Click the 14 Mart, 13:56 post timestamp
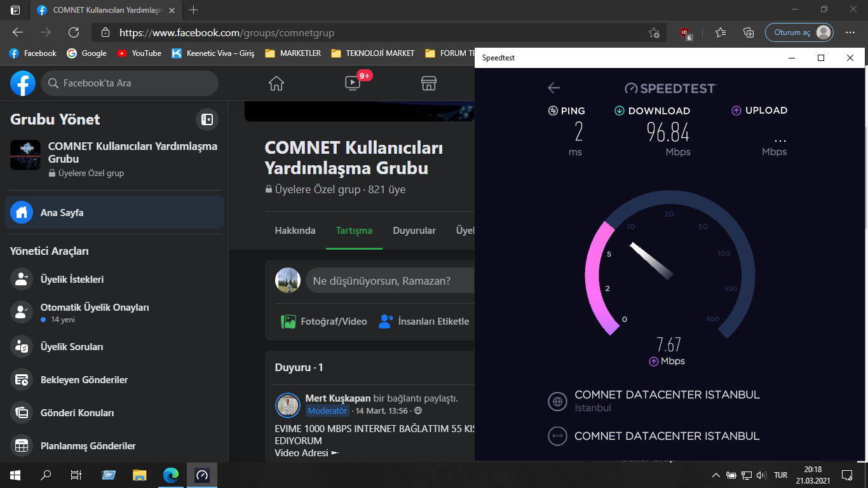 [382, 410]
